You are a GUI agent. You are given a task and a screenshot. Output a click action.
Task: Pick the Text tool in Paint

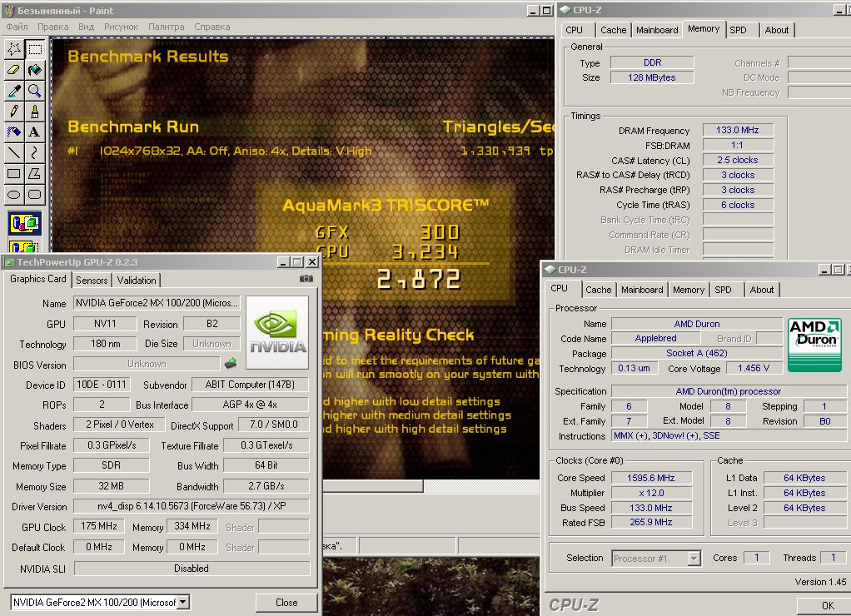(x=35, y=132)
